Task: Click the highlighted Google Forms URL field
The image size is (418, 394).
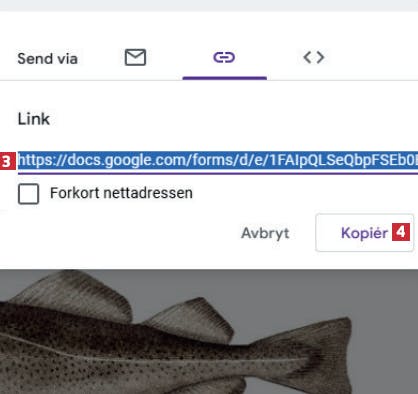Action: 218,161
